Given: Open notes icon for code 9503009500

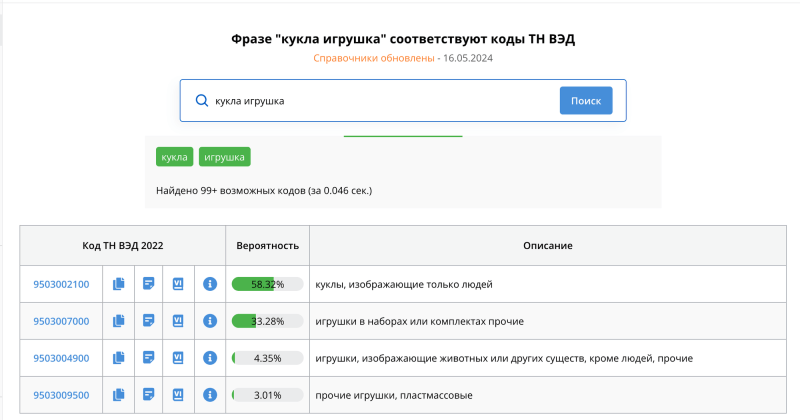Looking at the screenshot, I should [x=148, y=394].
